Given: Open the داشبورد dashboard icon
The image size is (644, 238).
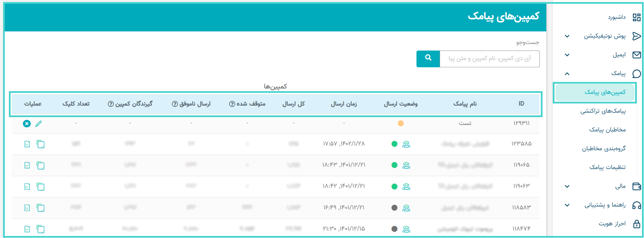Looking at the screenshot, I should tap(636, 17).
